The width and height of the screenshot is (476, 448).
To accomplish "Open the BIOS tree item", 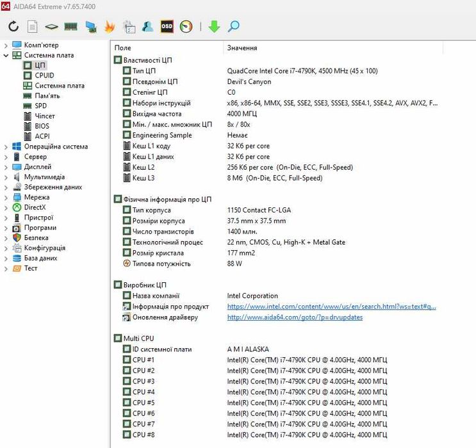I will click(37, 126).
